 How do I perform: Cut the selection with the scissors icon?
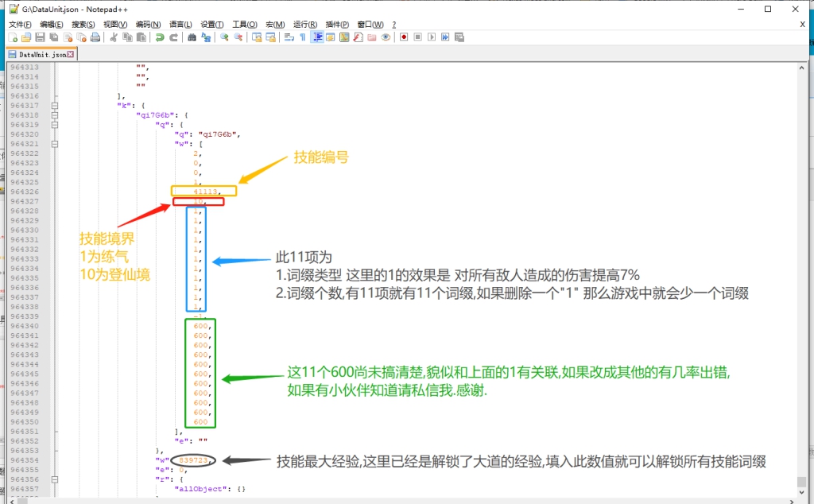click(x=113, y=37)
